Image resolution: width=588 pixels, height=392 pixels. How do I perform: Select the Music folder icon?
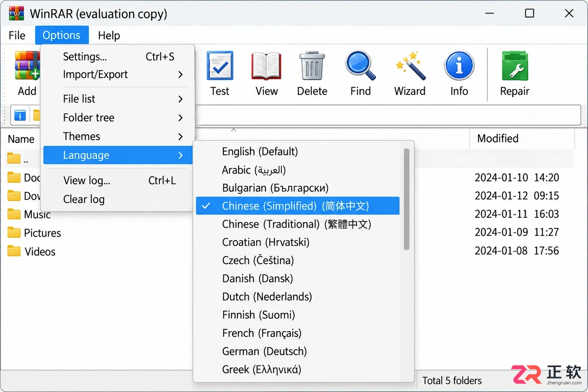point(14,214)
